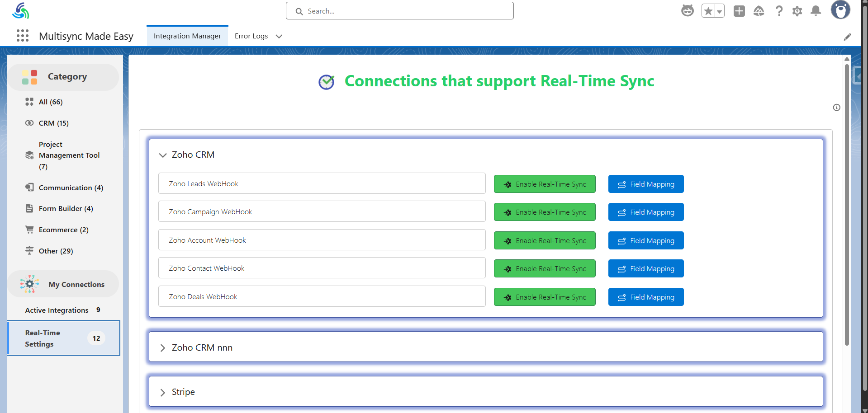Open Field Mapping for Zoho Contact WebHook
Screen dimensions: 868x413
tap(646, 268)
